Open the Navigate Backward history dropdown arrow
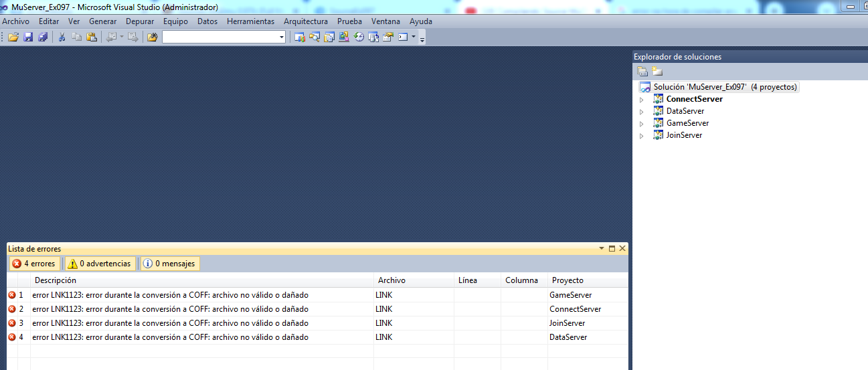The width and height of the screenshot is (868, 370). tap(122, 37)
